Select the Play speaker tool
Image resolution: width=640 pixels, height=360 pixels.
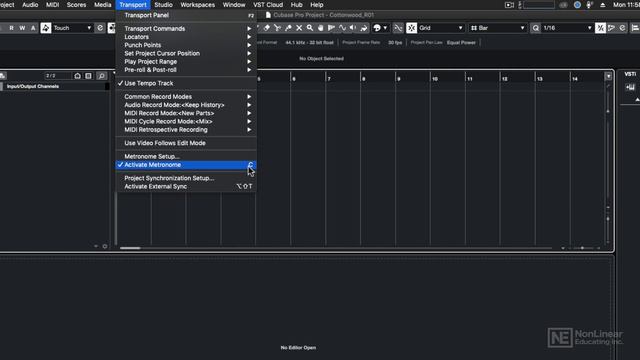pos(353,28)
